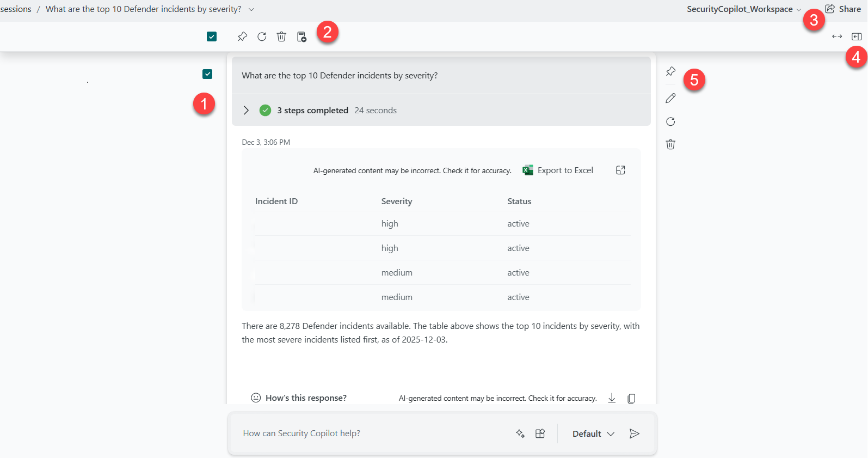Delete selected prompts via top toolbar trash
This screenshot has height=458, width=868.
pos(281,36)
